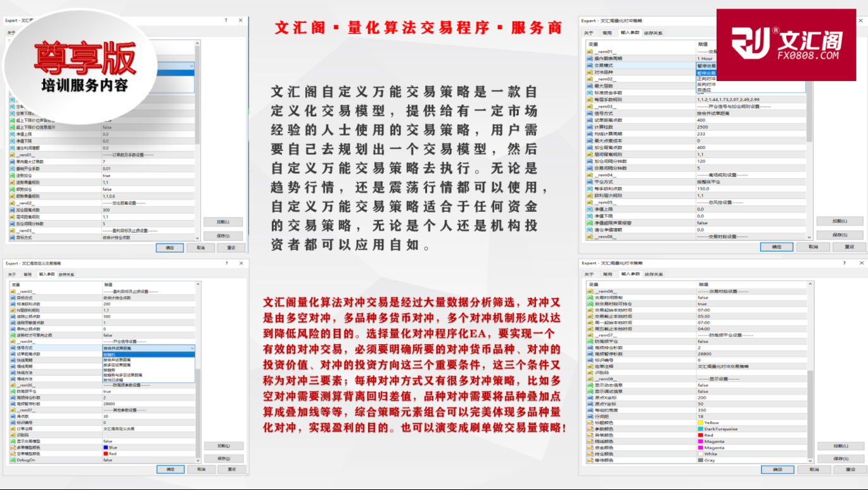Open 依存关系 tab in 文汇阁自定义交易策略 window
Viewport: 868px width, 490px height.
67,274
